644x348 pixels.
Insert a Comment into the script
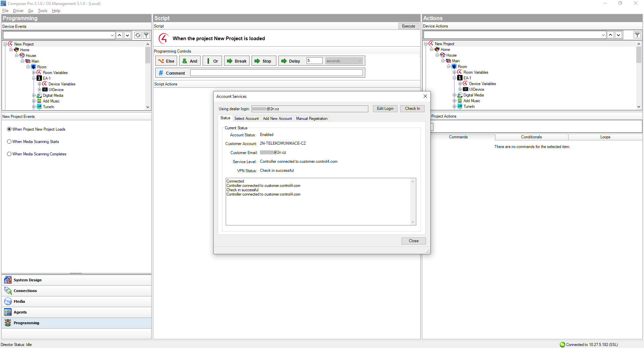(171, 73)
